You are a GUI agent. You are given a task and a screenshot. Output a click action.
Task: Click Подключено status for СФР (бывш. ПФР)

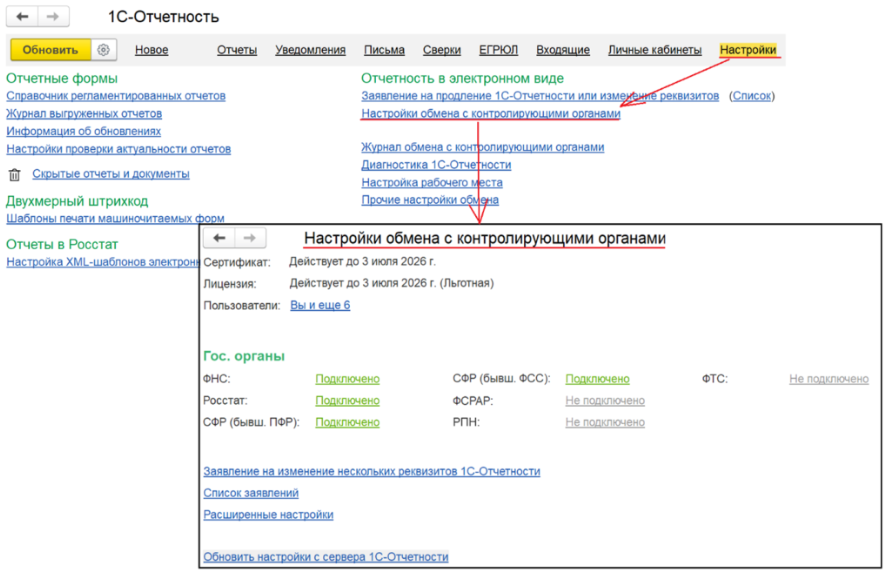point(348,422)
